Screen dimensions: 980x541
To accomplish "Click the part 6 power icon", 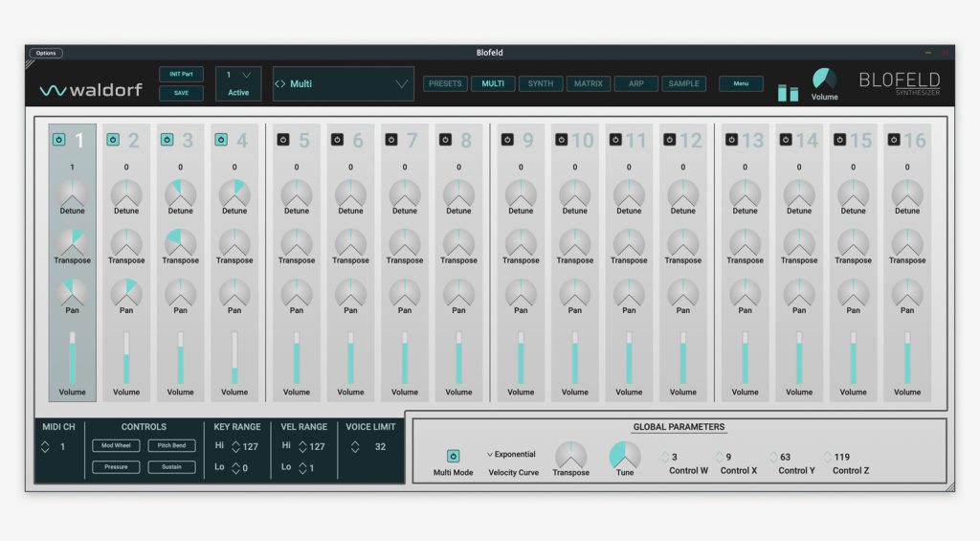I will pos(338,140).
